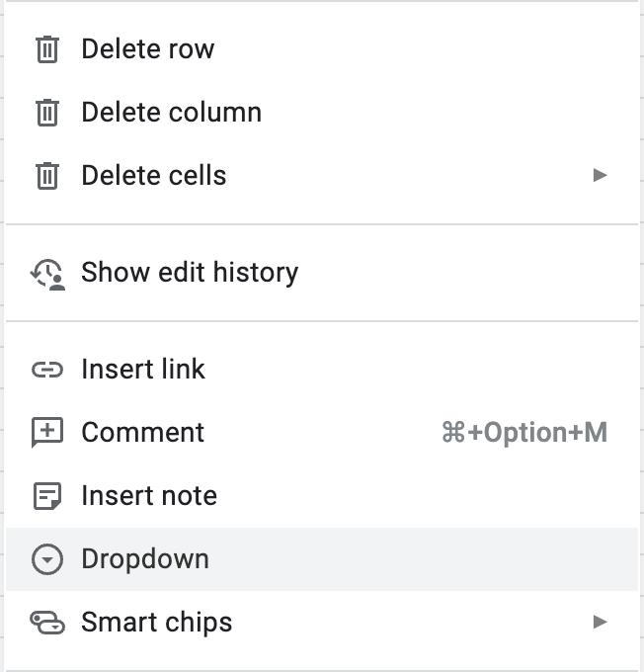The height and width of the screenshot is (672, 644).
Task: Open Delete cells by its label
Action: 153,176
